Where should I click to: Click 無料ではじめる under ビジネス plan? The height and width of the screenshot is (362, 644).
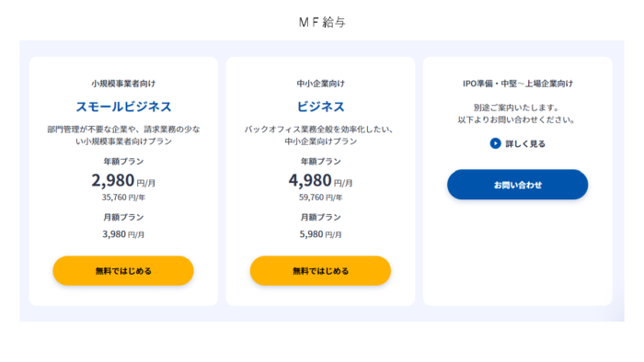[320, 271]
